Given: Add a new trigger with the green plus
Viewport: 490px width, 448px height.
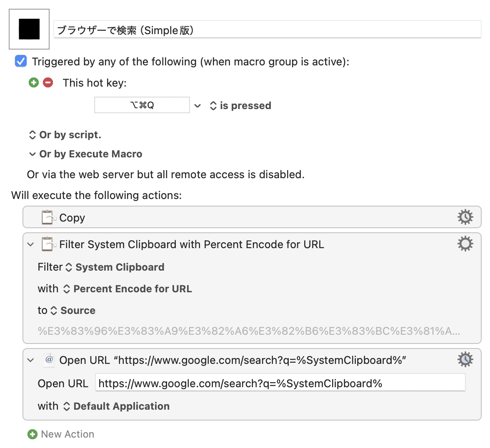Looking at the screenshot, I should tap(34, 82).
